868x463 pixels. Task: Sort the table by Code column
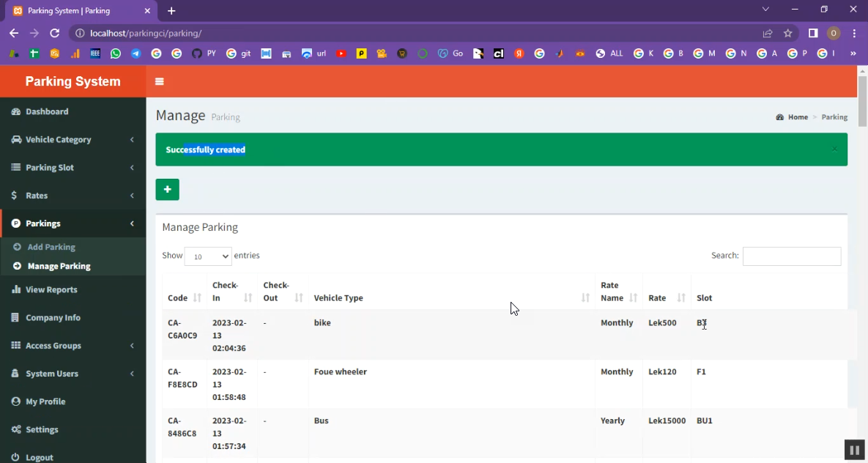[x=184, y=298]
